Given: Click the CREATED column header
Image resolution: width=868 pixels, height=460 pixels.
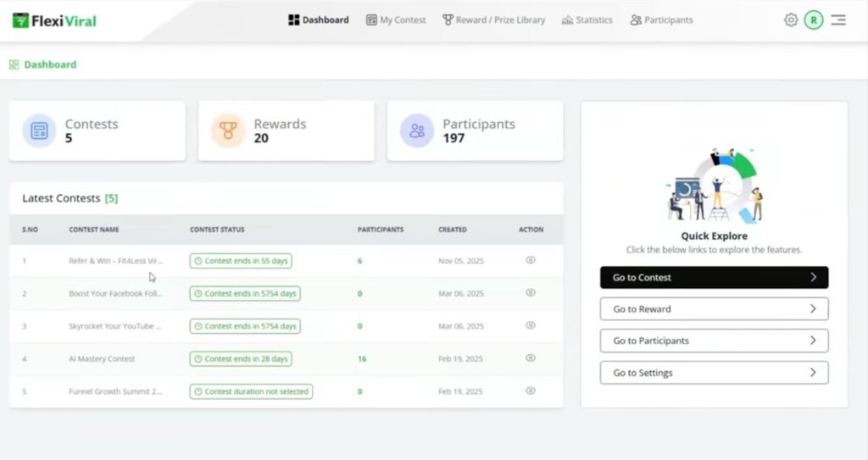Looking at the screenshot, I should pyautogui.click(x=453, y=230).
